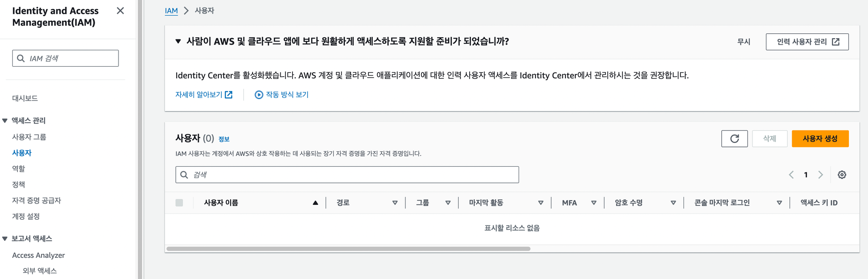Screen dimensions: 868x279
Task: Open 정책 in the sidebar
Action: [x=19, y=185]
